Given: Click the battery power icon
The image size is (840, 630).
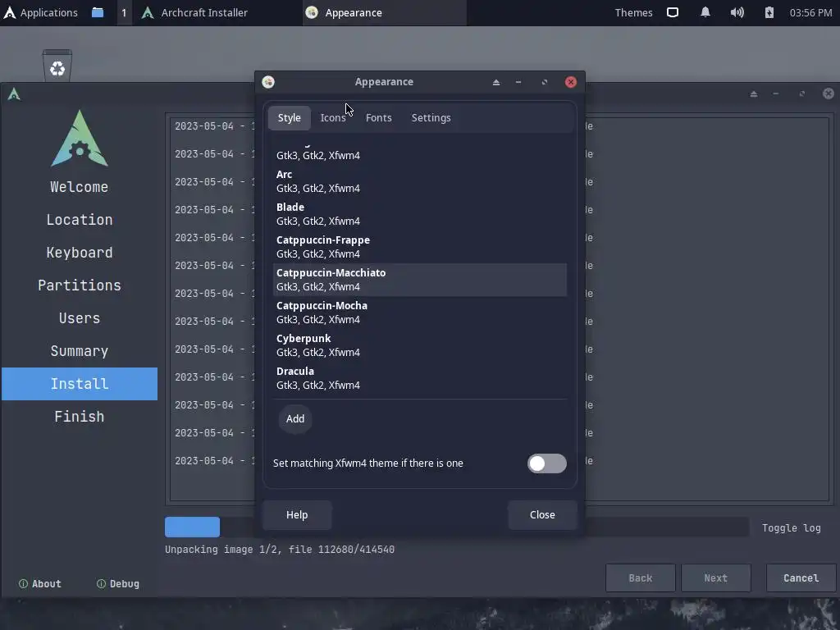Looking at the screenshot, I should tap(769, 12).
